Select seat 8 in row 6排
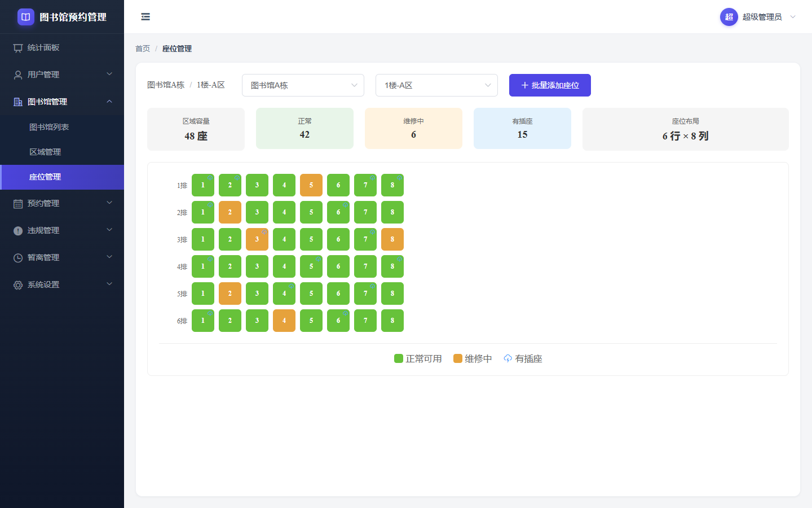Image resolution: width=812 pixels, height=508 pixels. [392, 321]
